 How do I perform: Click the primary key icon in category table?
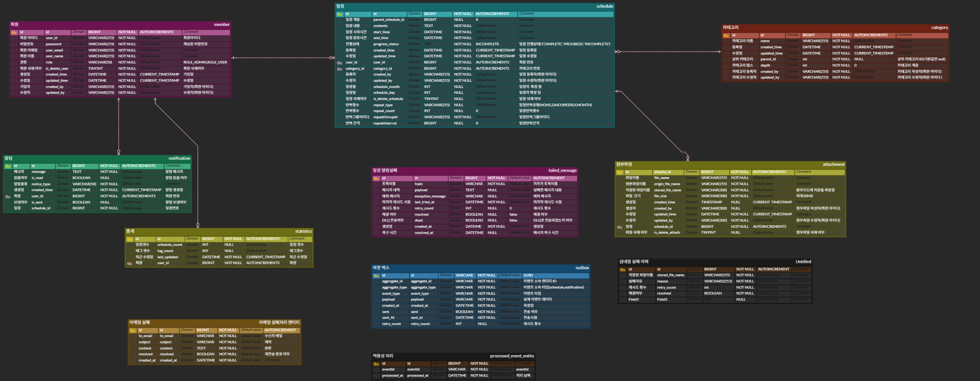pos(726,35)
